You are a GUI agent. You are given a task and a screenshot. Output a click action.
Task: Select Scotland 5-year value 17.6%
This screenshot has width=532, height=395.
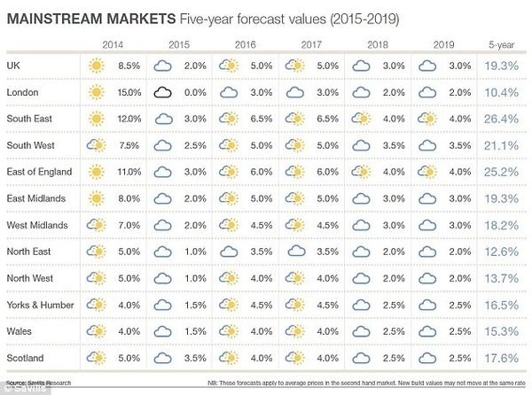coord(502,358)
